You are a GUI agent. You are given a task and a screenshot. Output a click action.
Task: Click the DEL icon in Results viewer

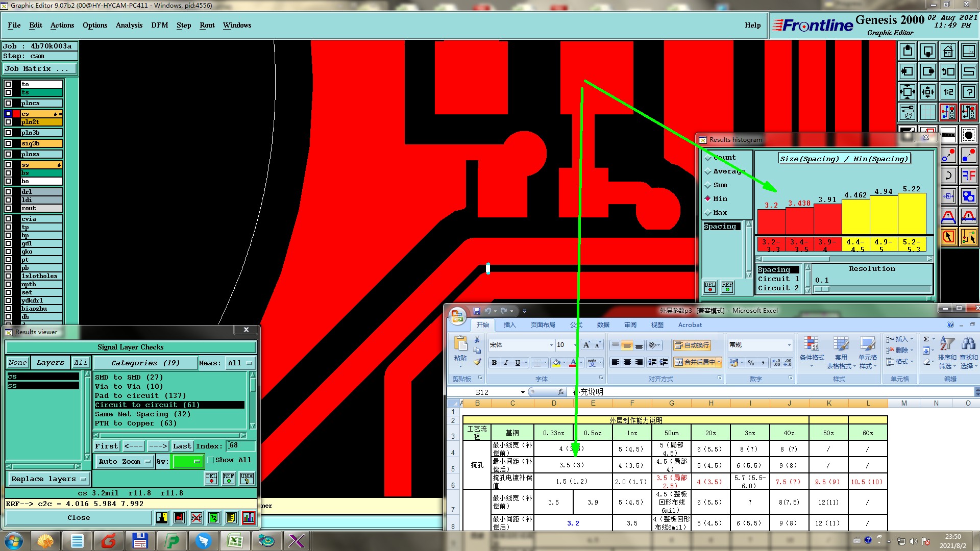(x=211, y=478)
